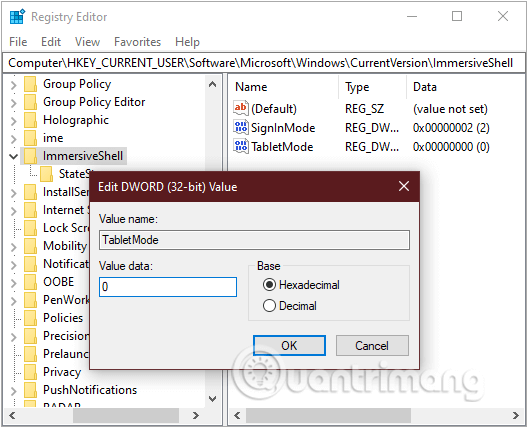
Task: Select the Hexadecimal base option
Action: coord(269,285)
